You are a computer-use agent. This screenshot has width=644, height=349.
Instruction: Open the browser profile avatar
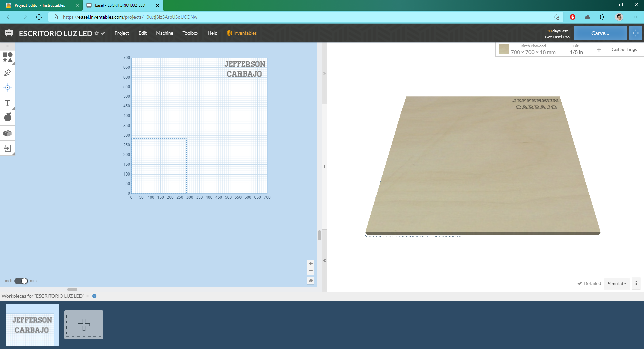(619, 17)
